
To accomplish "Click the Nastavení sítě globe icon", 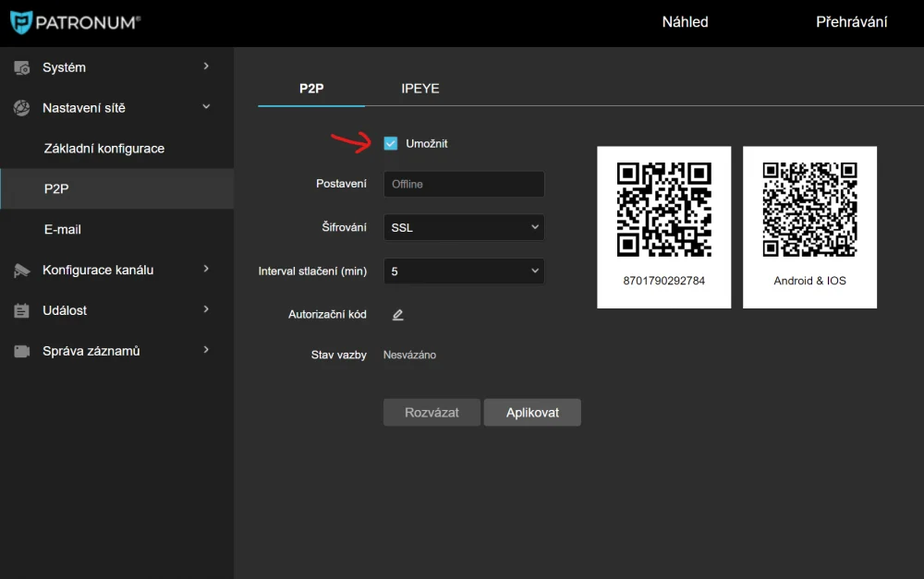I will click(x=22, y=108).
